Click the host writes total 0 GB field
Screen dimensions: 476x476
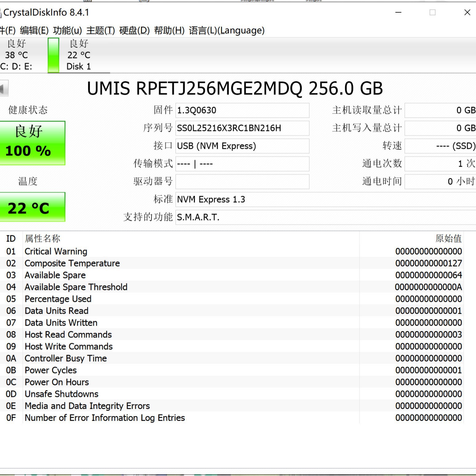[440, 128]
